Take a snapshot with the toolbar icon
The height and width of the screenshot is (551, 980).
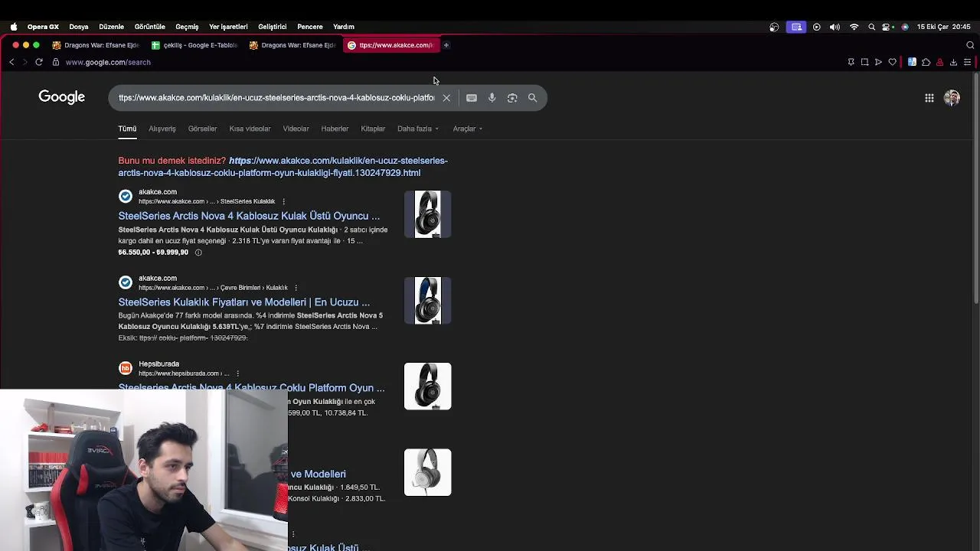(x=864, y=62)
